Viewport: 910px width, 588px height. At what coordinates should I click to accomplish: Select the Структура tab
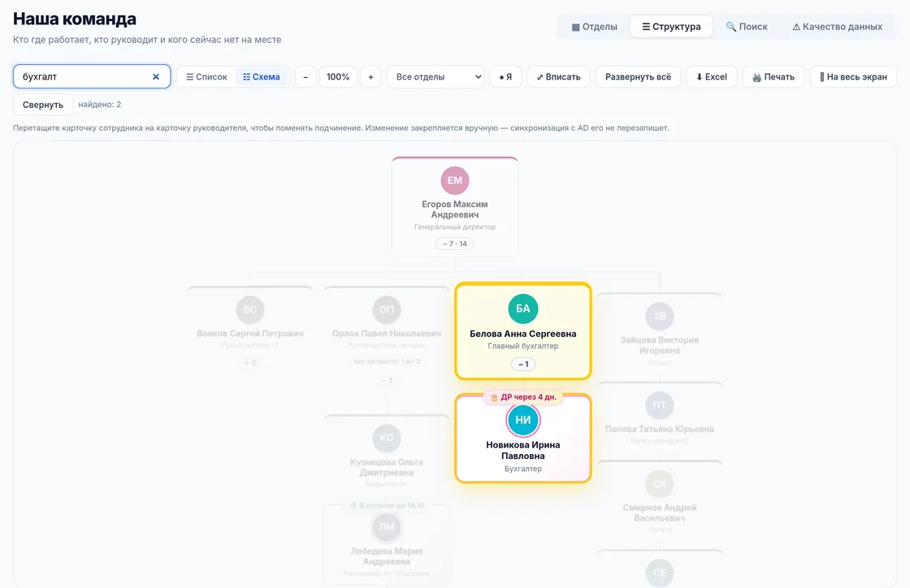coord(671,27)
